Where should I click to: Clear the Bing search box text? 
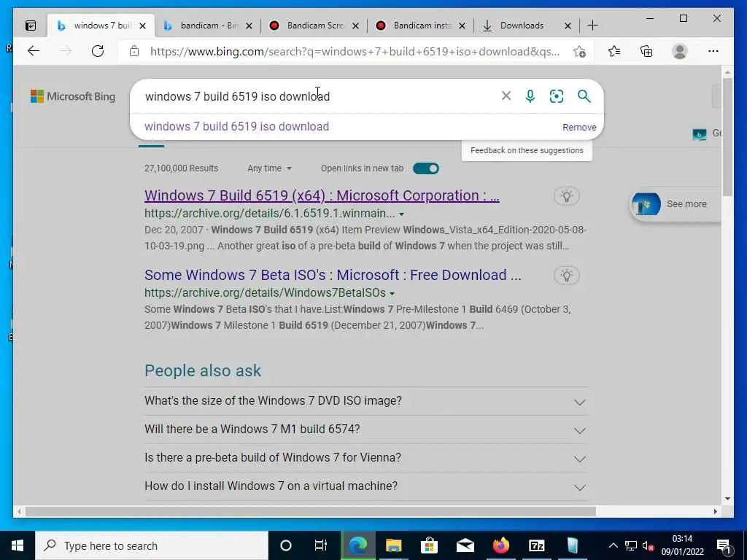tap(506, 96)
